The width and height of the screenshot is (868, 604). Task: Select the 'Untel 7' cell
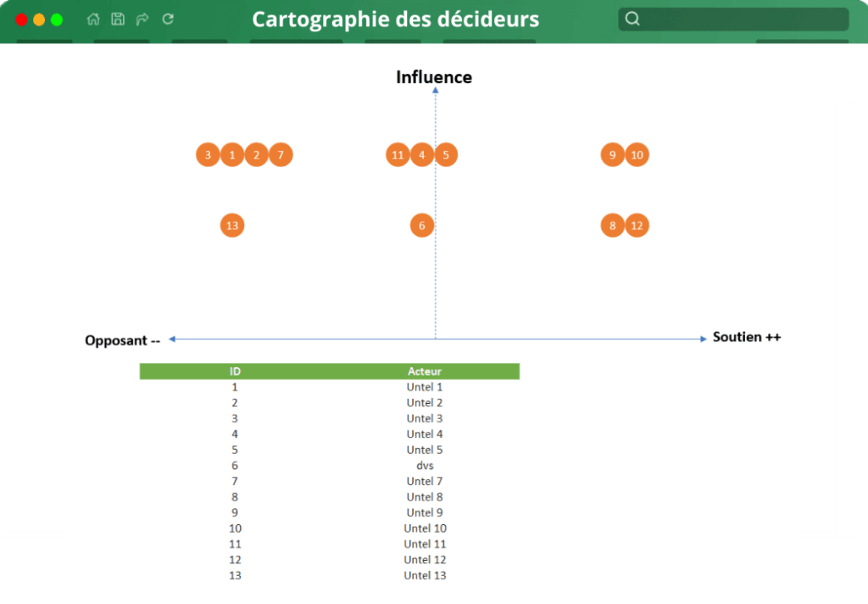pos(425,481)
